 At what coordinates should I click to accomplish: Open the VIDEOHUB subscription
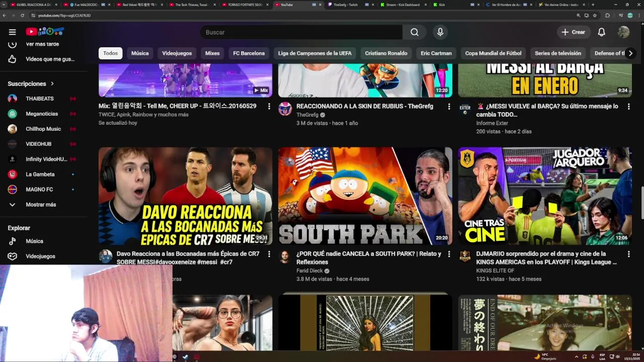pyautogui.click(x=43, y=144)
